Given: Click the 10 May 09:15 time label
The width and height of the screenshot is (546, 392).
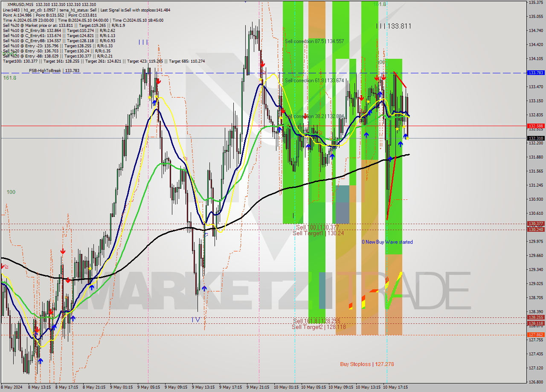Looking at the screenshot, I should coord(340,387).
